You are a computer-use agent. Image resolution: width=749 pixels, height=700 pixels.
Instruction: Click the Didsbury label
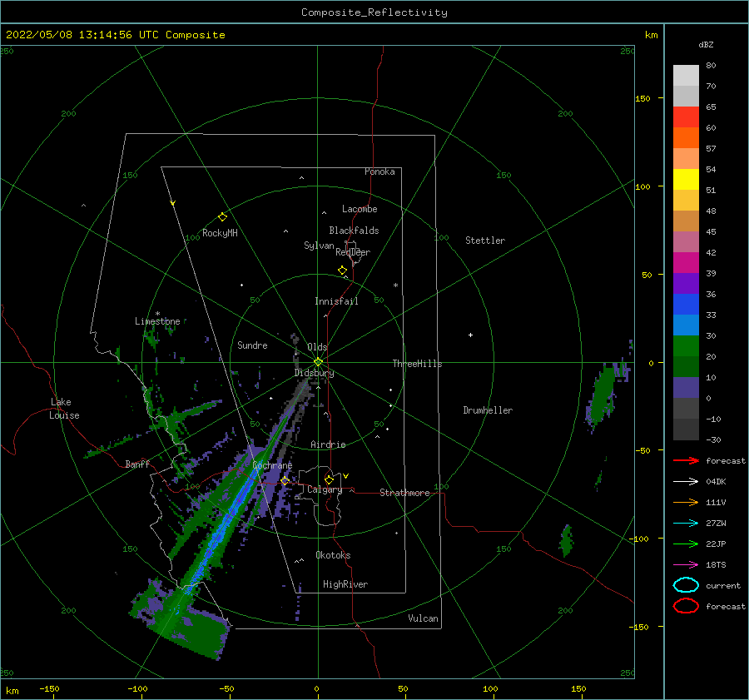pos(314,373)
